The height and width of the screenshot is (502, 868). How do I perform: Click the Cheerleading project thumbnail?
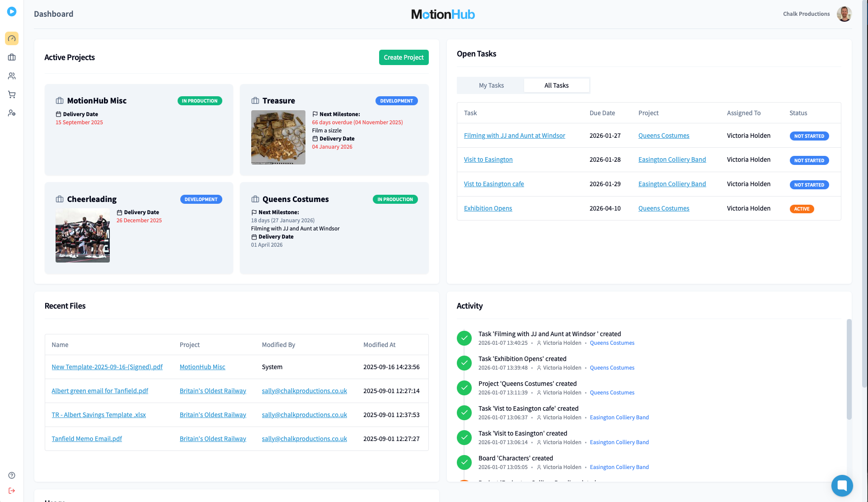coord(83,235)
